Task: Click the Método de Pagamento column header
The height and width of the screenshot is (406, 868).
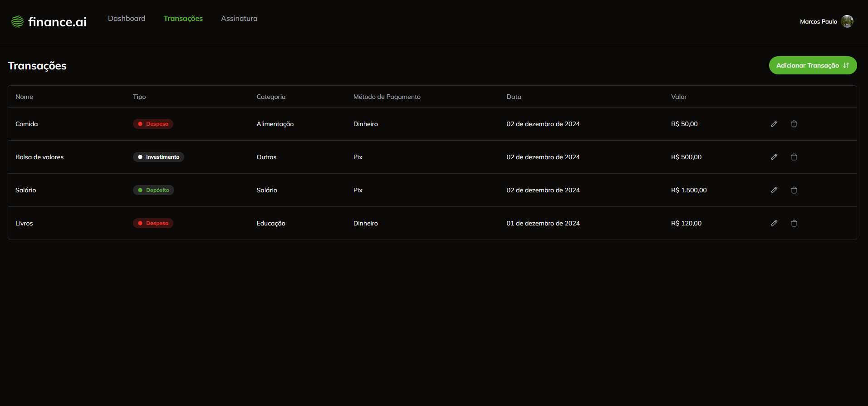Action: point(387,97)
